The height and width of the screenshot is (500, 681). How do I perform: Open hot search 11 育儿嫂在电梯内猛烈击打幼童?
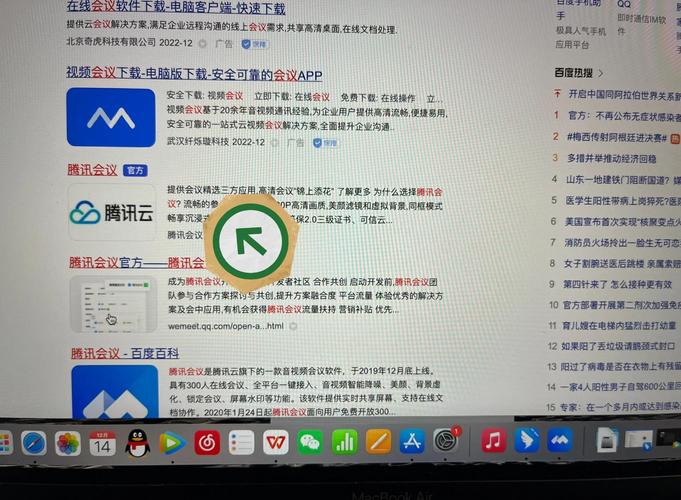(619, 326)
